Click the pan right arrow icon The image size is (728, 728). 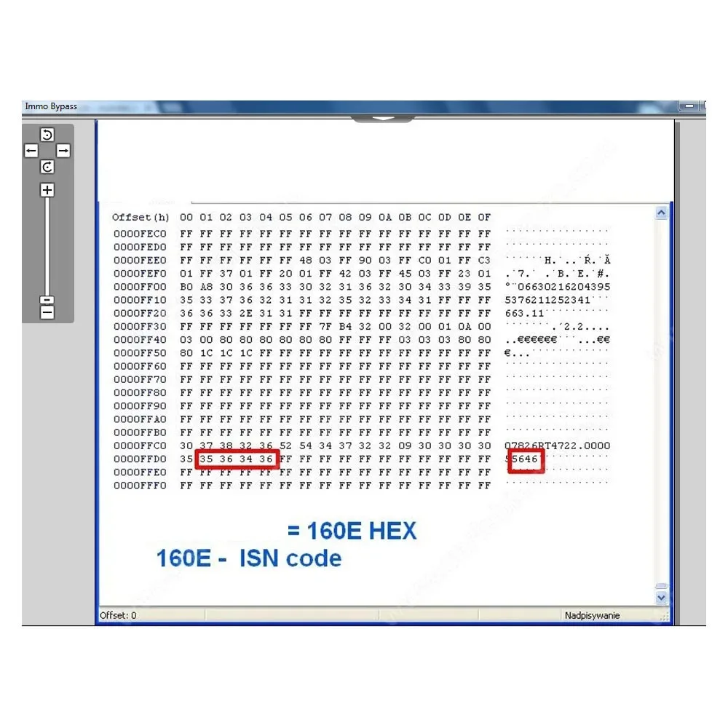click(63, 151)
